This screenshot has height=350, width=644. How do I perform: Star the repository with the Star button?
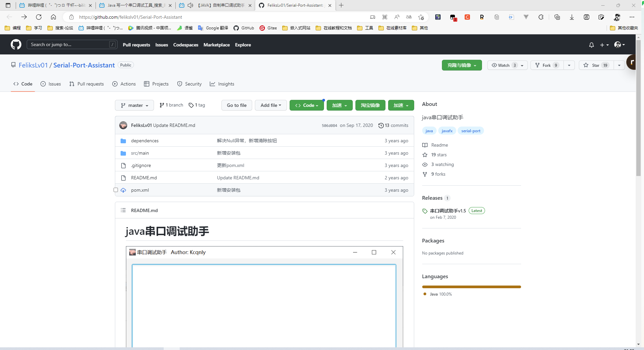tap(596, 65)
